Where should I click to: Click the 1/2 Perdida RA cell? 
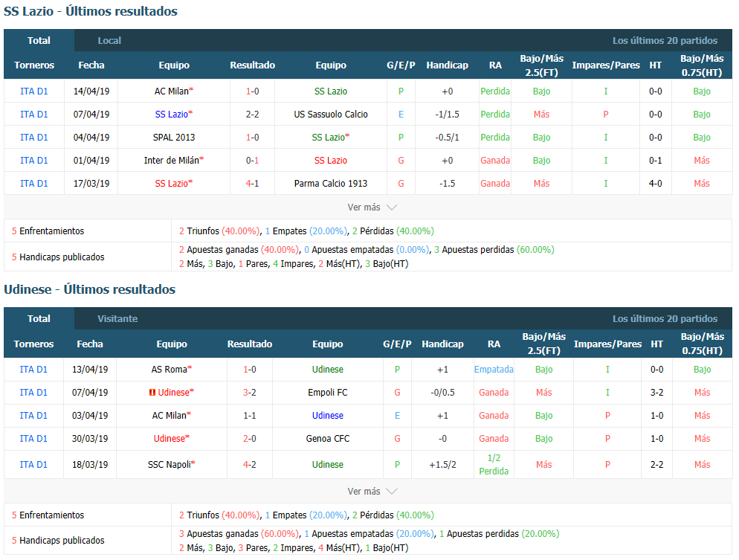[x=494, y=465]
